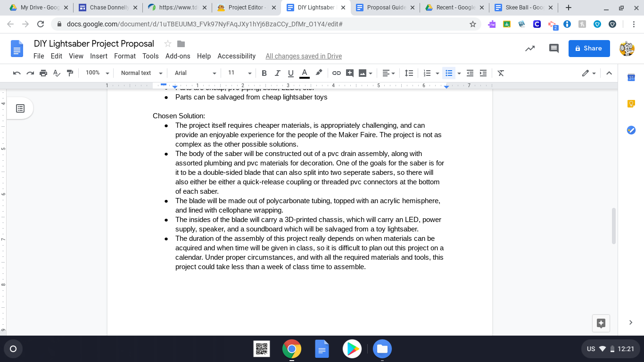This screenshot has height=362, width=644.
Task: Star the DIY Lightsaber document
Action: point(167,44)
